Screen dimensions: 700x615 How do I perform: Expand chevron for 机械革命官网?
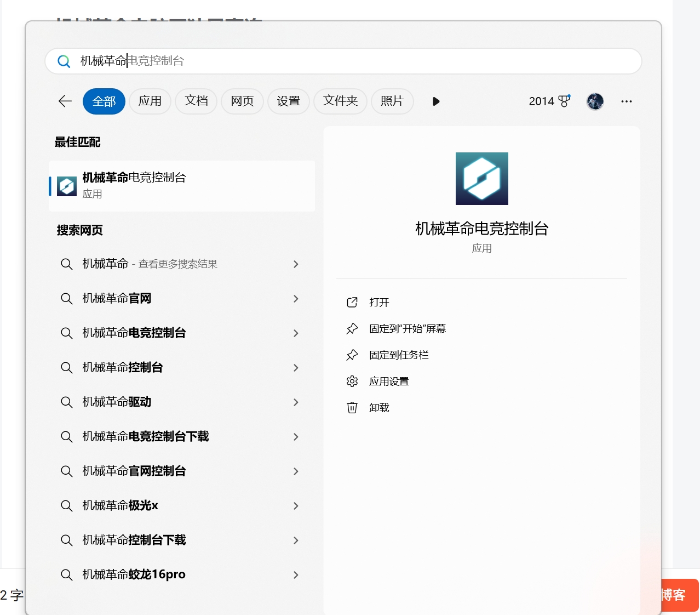[296, 299]
